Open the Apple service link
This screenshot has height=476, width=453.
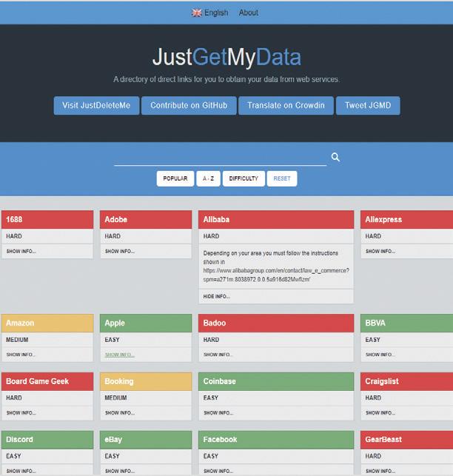[146, 323]
